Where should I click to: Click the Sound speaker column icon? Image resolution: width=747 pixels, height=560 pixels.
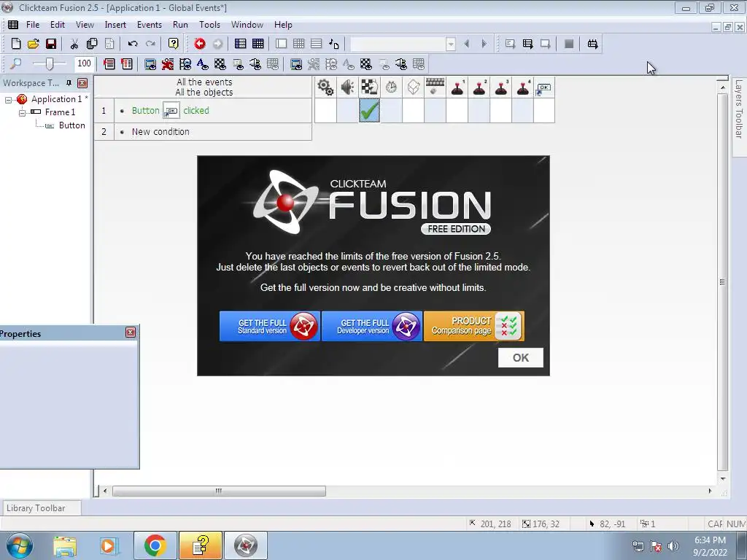tap(347, 87)
